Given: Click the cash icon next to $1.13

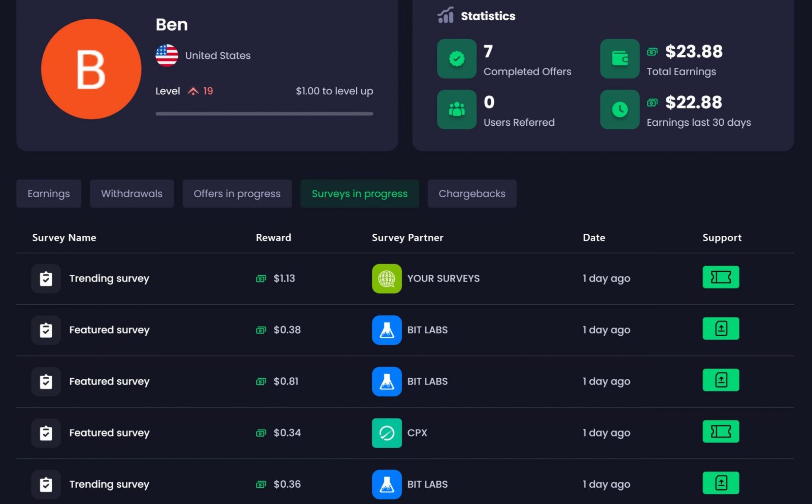Looking at the screenshot, I should tap(261, 279).
